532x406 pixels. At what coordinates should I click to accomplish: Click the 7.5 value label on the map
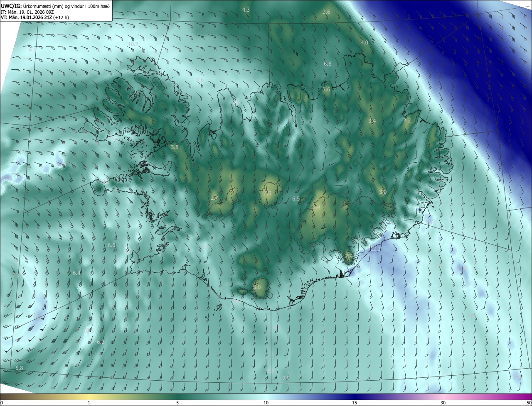click(286, 378)
